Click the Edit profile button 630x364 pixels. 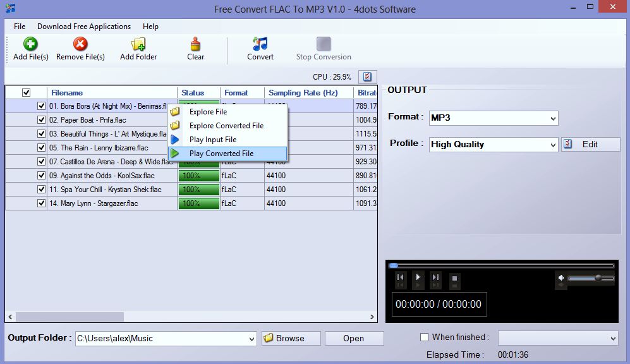click(591, 144)
